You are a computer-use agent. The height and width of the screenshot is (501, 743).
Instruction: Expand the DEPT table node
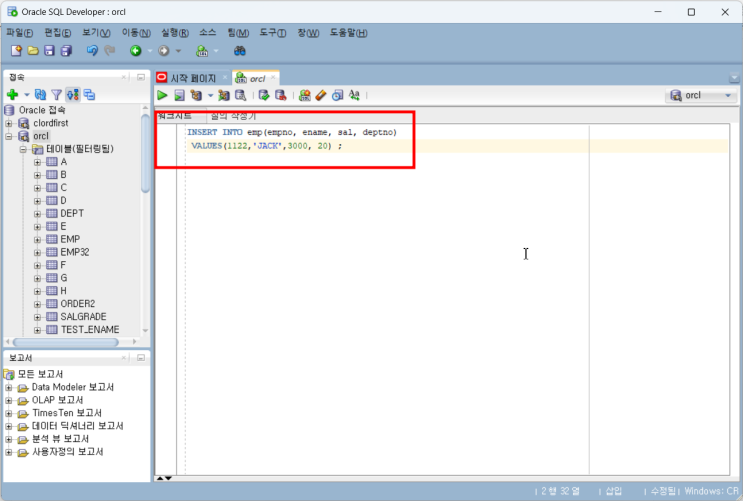37,214
